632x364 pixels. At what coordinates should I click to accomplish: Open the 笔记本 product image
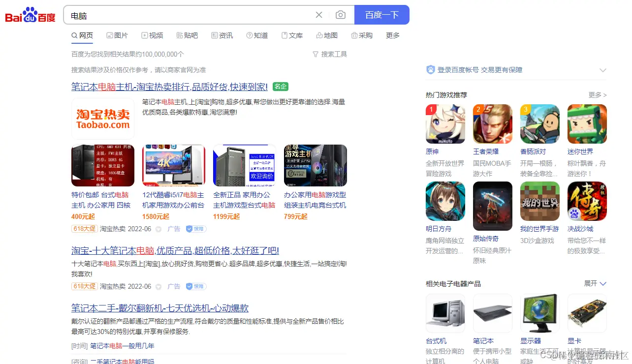tap(493, 313)
